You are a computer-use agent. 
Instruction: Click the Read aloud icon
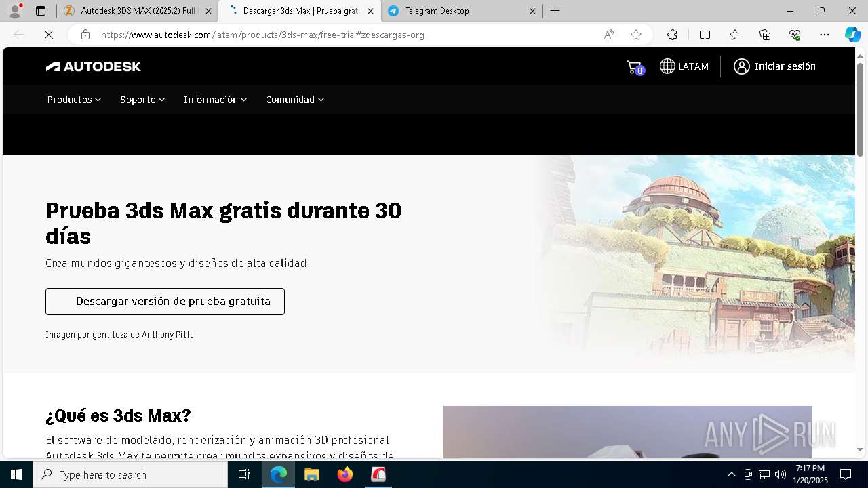(x=609, y=35)
